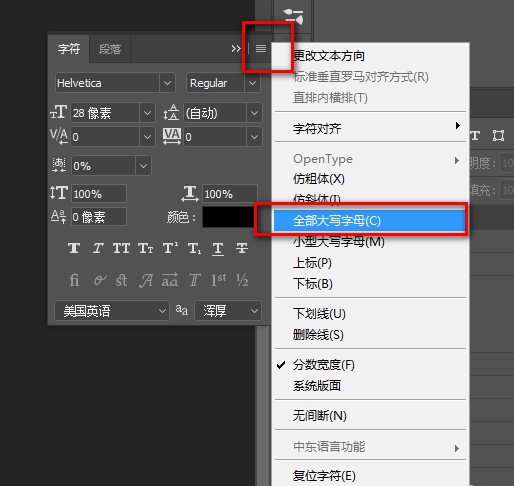Open the tracking value dropdown arrow
514x486 pixels.
point(254,136)
